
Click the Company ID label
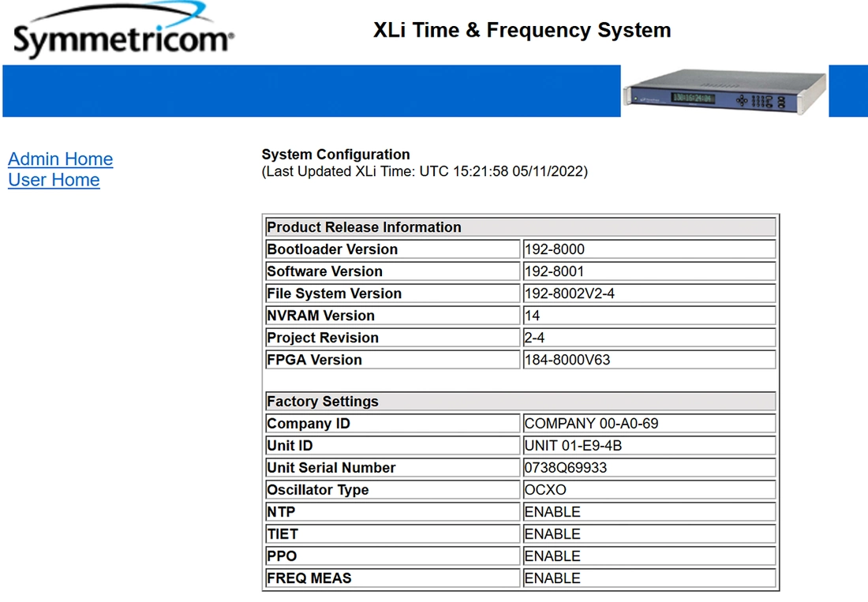click(x=309, y=424)
